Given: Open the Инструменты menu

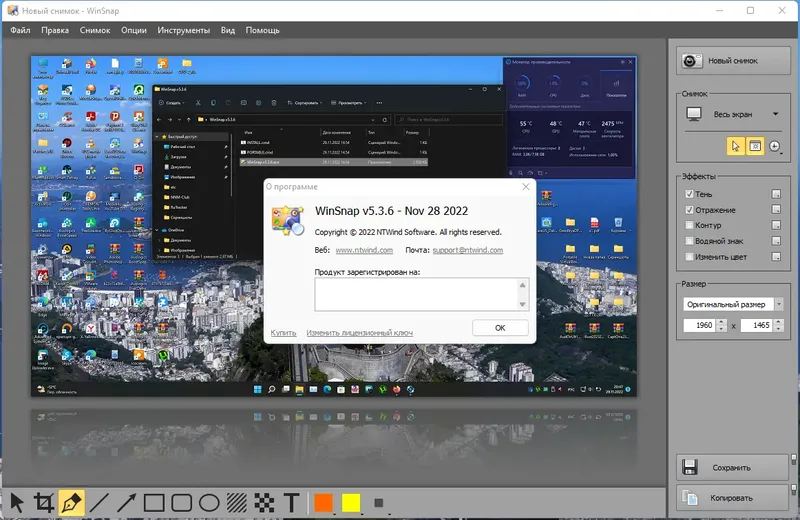Looking at the screenshot, I should [184, 30].
